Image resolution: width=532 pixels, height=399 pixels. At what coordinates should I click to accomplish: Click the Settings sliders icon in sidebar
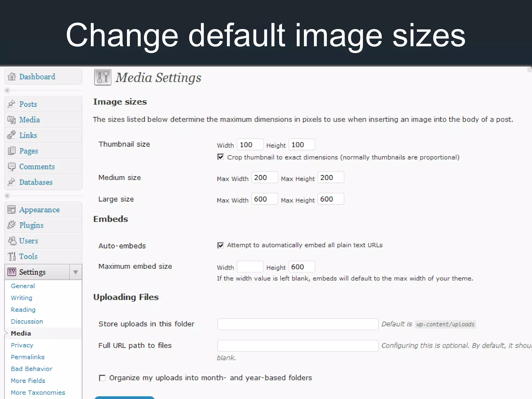12,272
